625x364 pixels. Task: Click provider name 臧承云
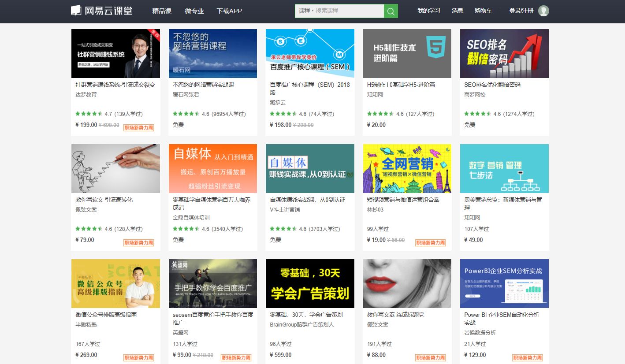(278, 103)
